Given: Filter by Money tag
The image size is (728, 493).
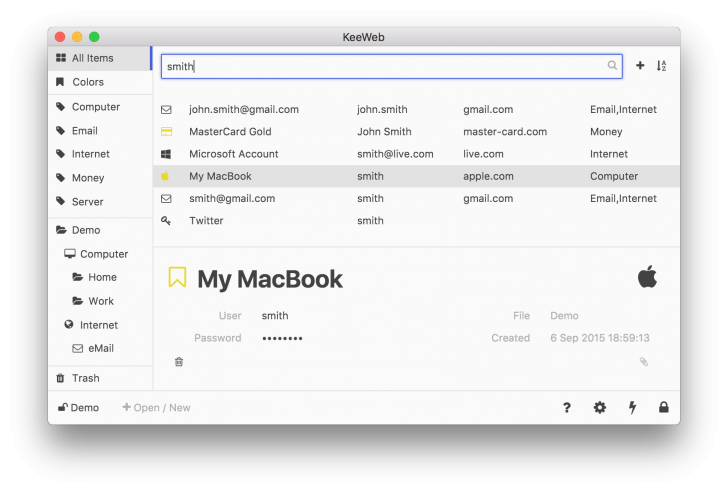Looking at the screenshot, I should (99, 178).
